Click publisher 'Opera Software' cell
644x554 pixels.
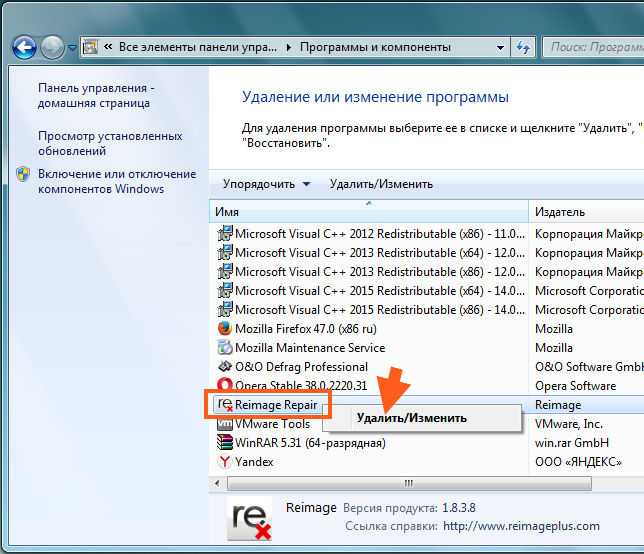[575, 386]
